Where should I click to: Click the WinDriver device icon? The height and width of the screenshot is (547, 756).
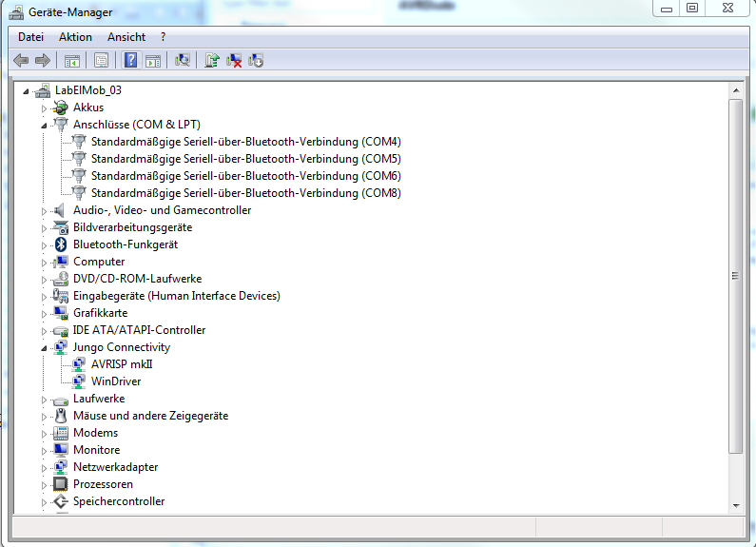[79, 381]
